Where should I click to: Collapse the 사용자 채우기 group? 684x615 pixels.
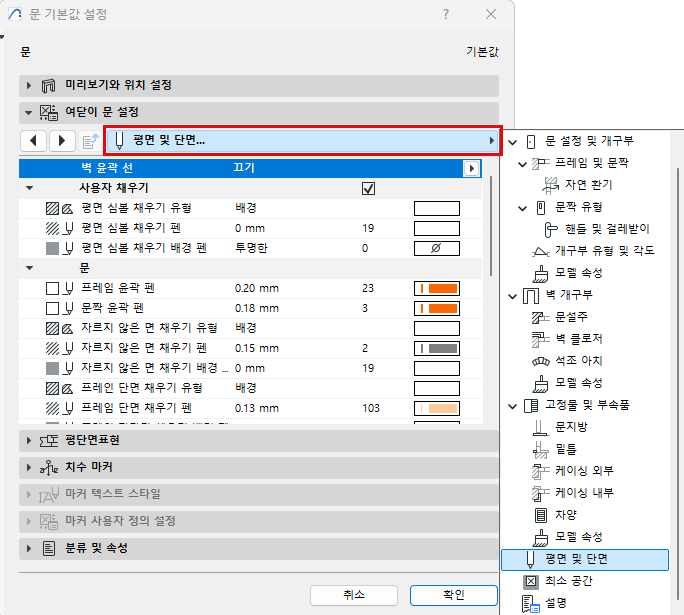click(30, 188)
